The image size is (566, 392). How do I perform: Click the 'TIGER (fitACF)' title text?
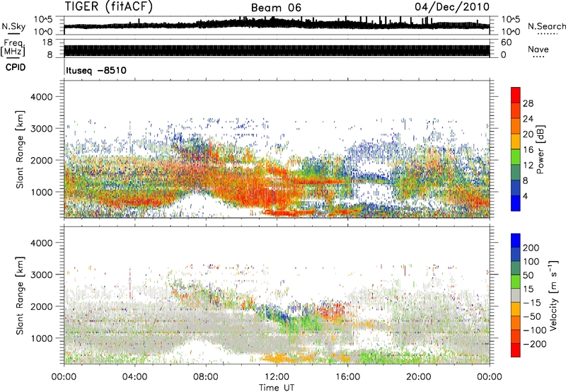point(108,6)
